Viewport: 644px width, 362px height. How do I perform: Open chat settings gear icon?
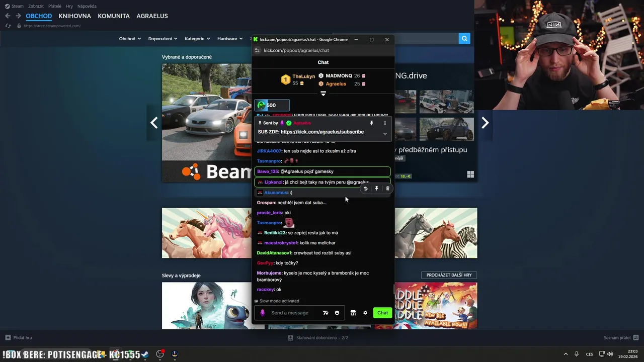(365, 313)
